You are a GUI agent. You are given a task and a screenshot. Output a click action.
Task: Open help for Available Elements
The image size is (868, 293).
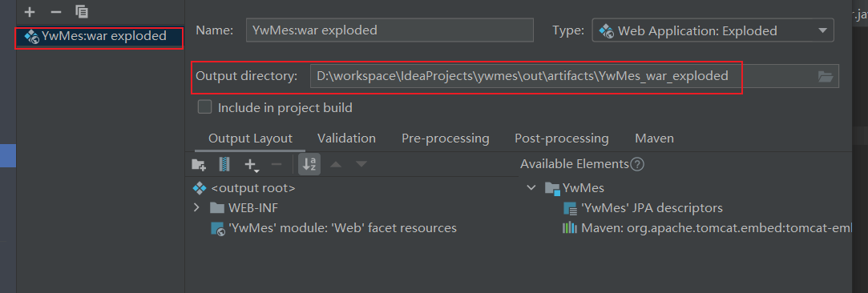point(638,164)
